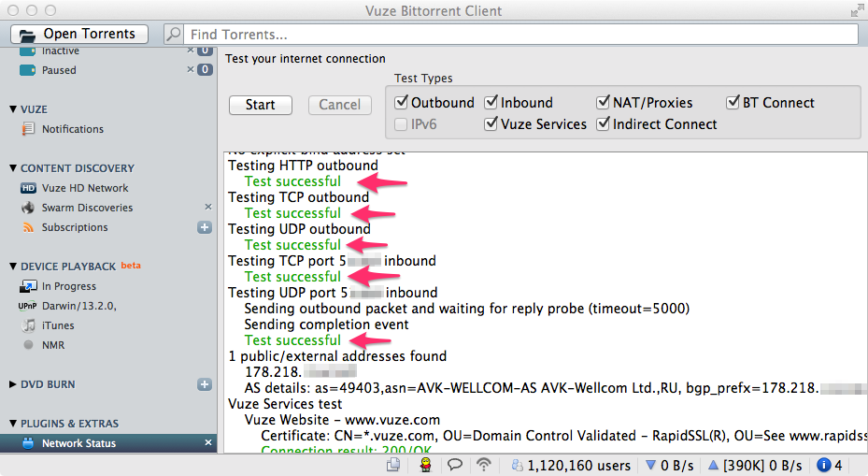Click the Vuze HD Network HD icon

28,188
